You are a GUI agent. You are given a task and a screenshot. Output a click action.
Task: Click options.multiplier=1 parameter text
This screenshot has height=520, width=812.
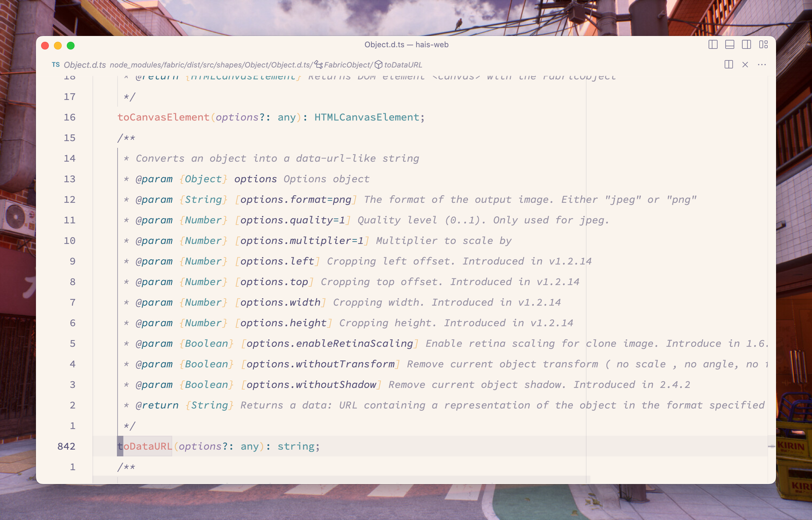coord(302,241)
